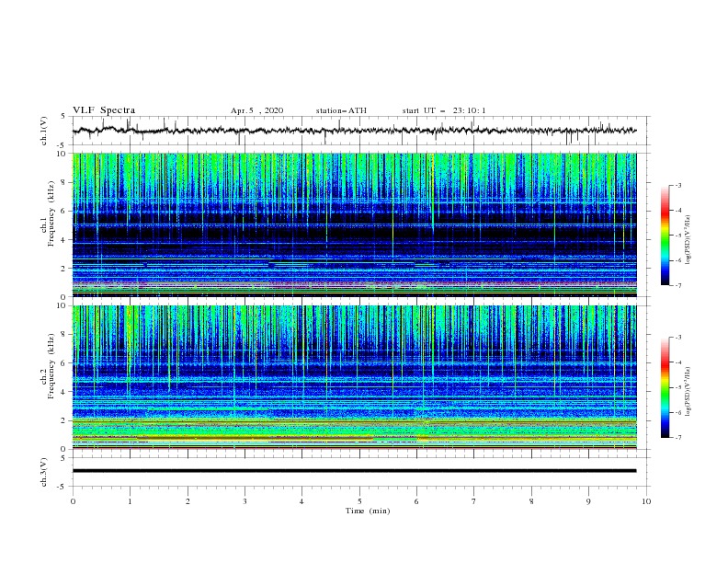Click the '6' kHz tick of ch.2 axis

point(64,363)
